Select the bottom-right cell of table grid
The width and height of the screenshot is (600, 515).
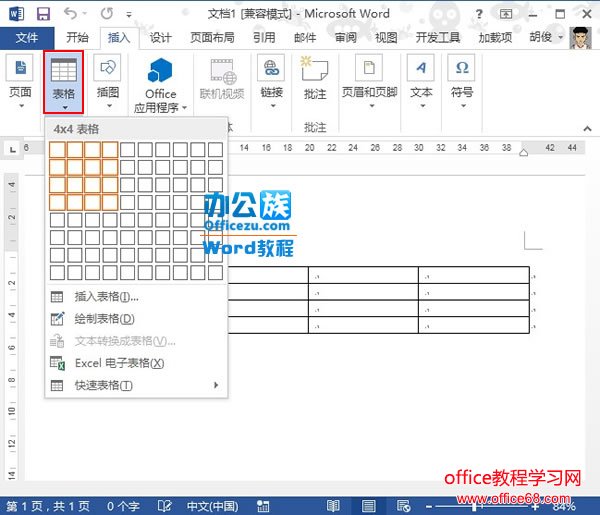tap(215, 273)
